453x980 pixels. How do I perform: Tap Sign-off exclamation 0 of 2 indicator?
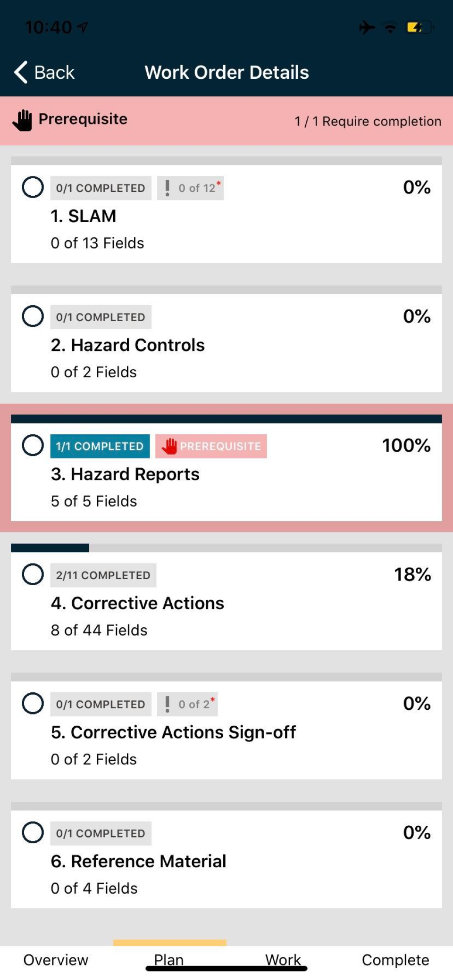pos(187,704)
